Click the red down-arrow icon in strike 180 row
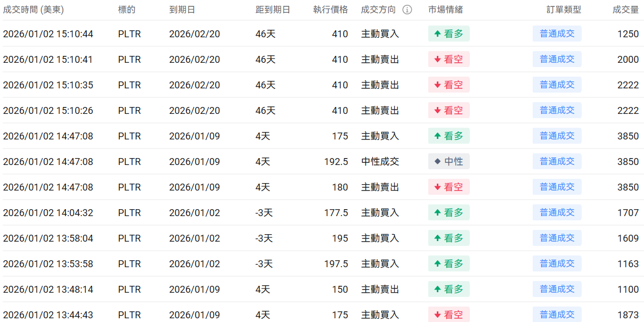Viewport: 644px width, 322px height. (x=437, y=187)
